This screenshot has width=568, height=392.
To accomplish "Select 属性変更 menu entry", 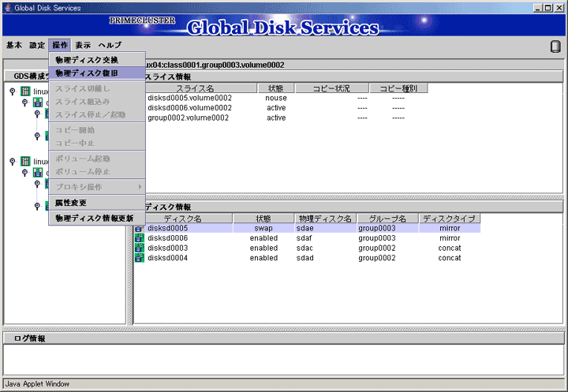I will click(97, 203).
